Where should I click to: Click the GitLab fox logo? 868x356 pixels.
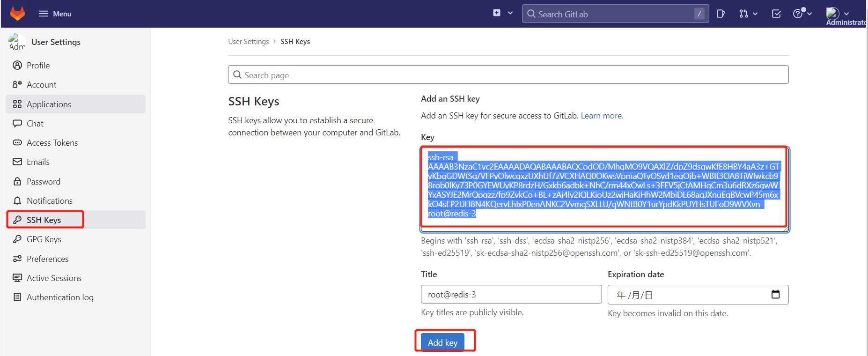click(x=17, y=14)
